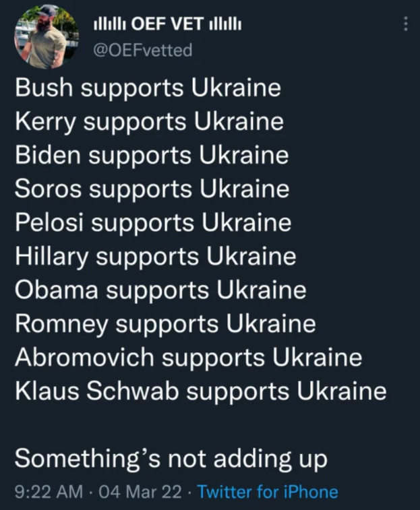The image size is (420, 510).
Task: Click the 'Something's not adding up' sentence
Action: coord(171,459)
